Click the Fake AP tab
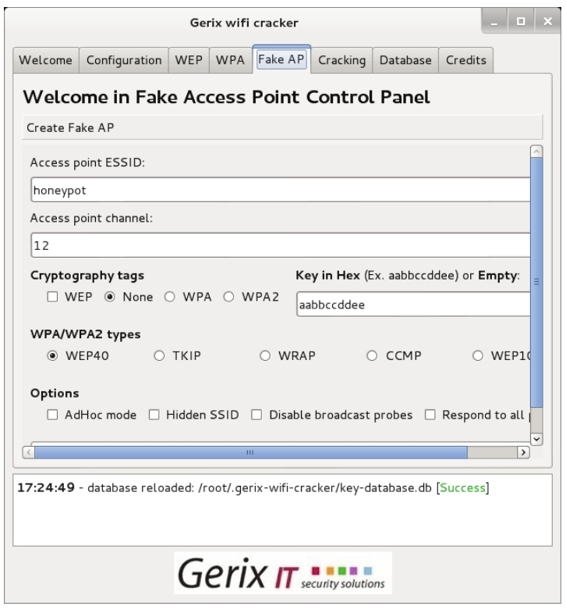The image size is (566, 610). (x=281, y=59)
